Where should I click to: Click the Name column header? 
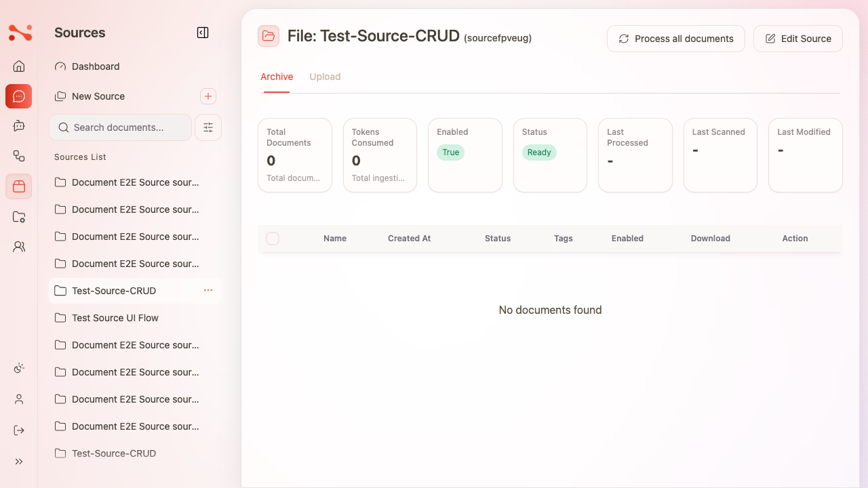point(335,239)
